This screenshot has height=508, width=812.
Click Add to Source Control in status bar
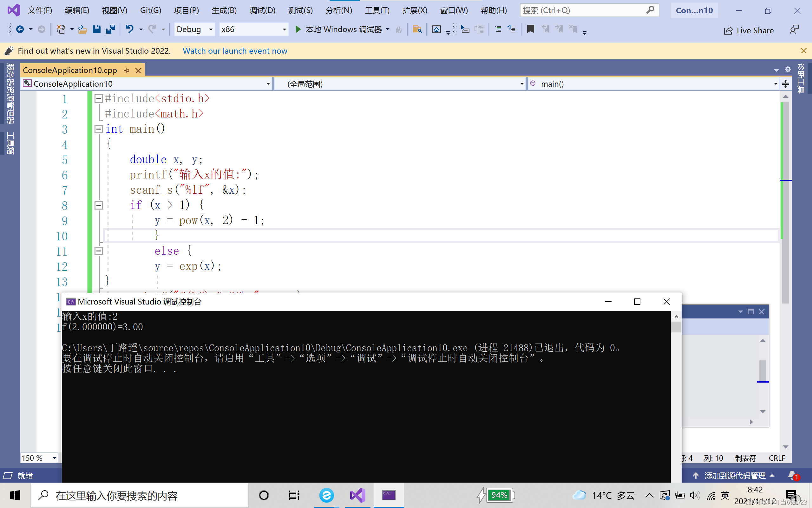pos(733,476)
